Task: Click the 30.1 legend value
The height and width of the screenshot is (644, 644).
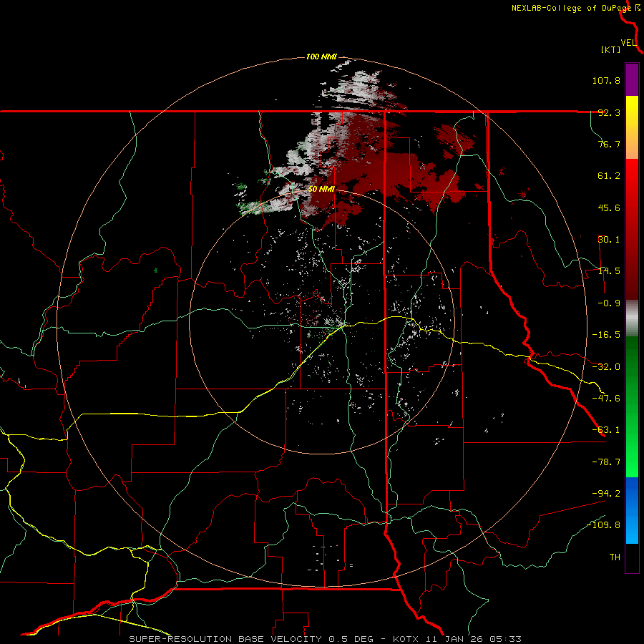Action: click(x=609, y=240)
